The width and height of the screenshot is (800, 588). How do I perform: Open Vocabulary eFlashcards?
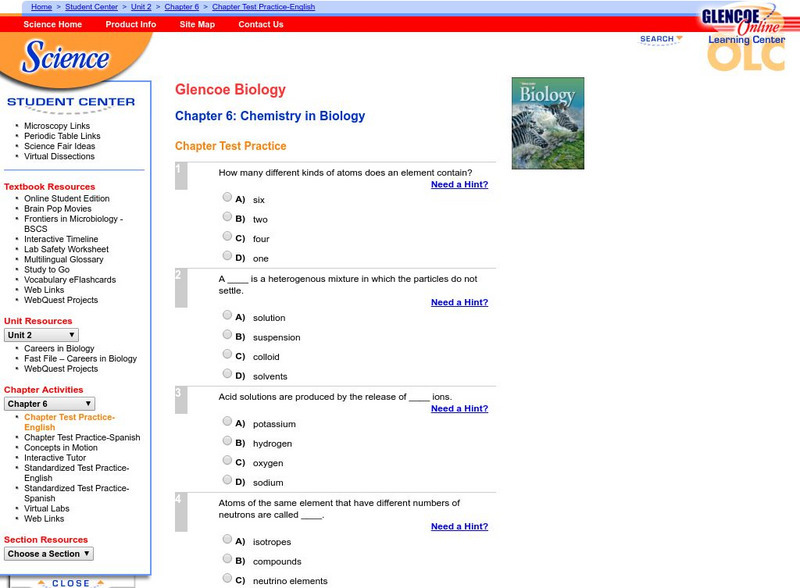coord(70,280)
